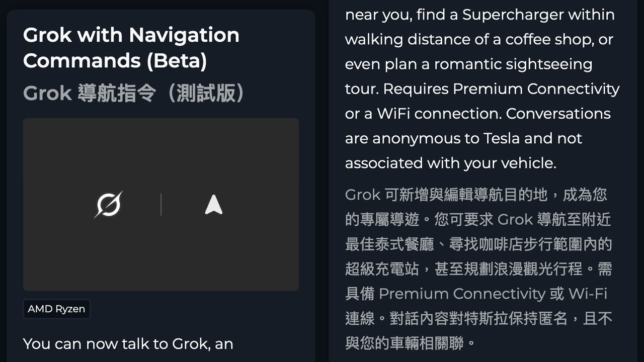Click "Premium Connectivity 或 Wi-Fi" in the Chinese paragraph

pos(492,294)
